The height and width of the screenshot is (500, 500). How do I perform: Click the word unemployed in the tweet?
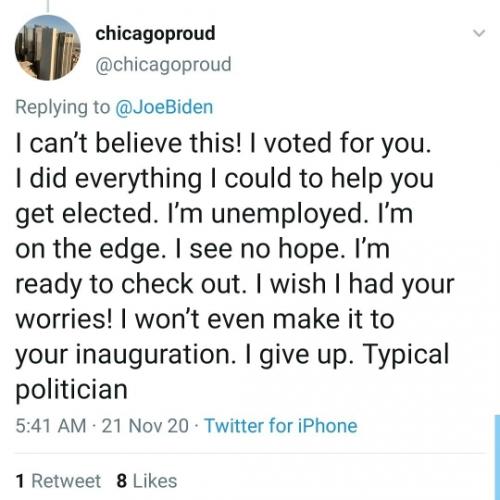(288, 214)
